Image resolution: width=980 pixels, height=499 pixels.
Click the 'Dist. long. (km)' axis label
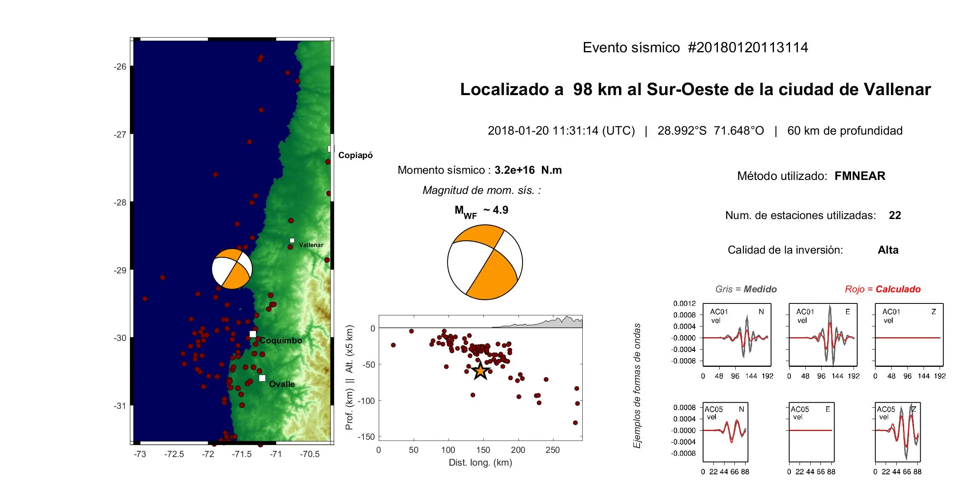tap(481, 462)
